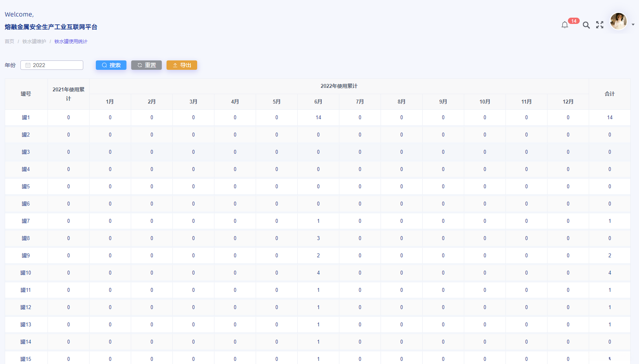Go to 首页 in the breadcrumb

click(9, 42)
